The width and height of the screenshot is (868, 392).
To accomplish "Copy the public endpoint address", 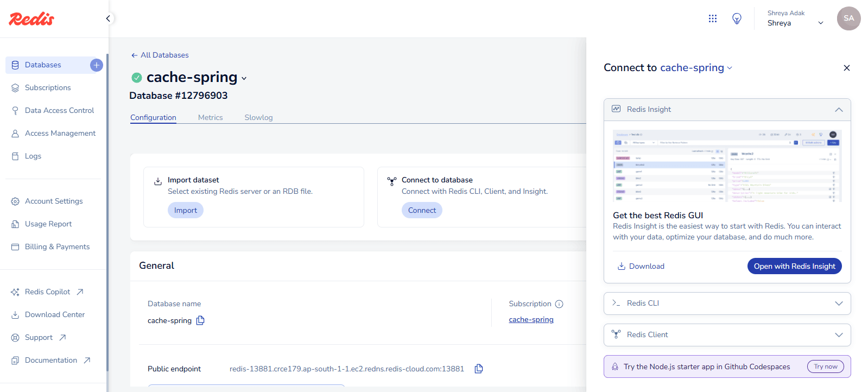I will (479, 369).
